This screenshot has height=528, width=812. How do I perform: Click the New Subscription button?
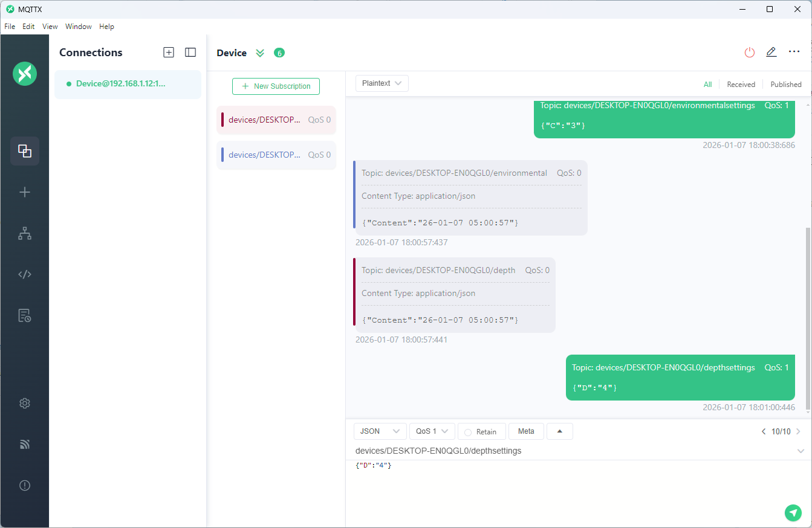pos(276,86)
